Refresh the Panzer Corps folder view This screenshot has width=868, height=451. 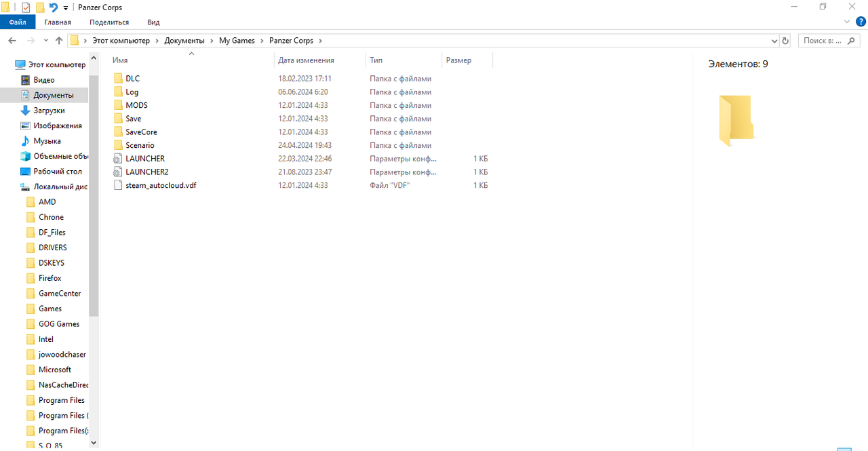[x=785, y=41]
